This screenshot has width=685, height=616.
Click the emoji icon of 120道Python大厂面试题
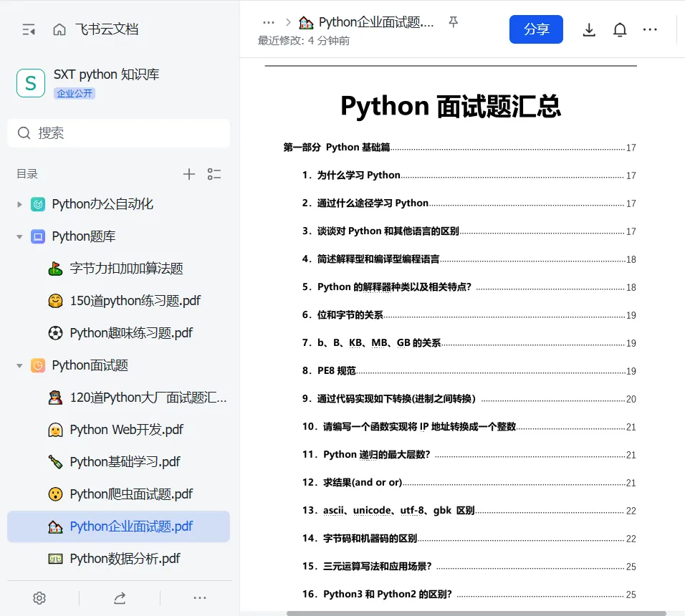(x=55, y=398)
